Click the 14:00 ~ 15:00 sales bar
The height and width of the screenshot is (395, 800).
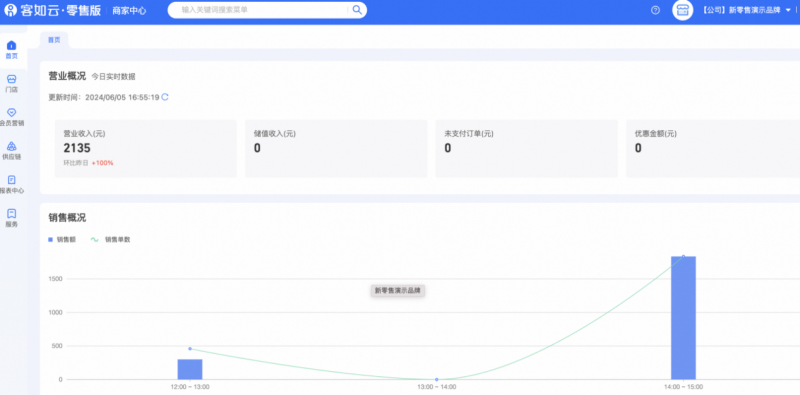(x=683, y=318)
